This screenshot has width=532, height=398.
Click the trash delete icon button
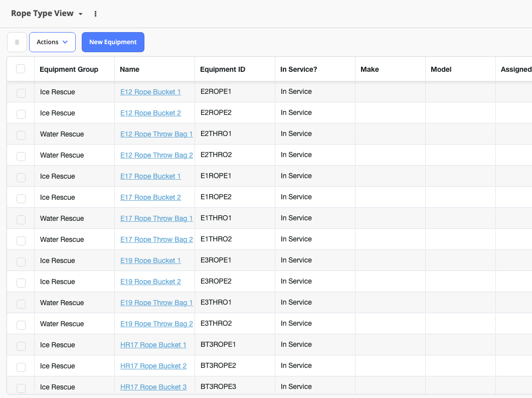pos(17,42)
